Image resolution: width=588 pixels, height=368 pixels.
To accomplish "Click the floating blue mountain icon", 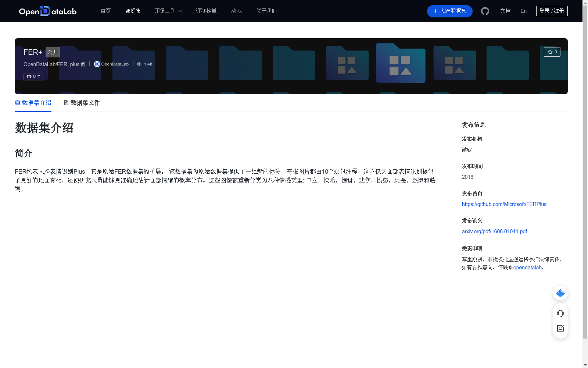I will [560, 293].
